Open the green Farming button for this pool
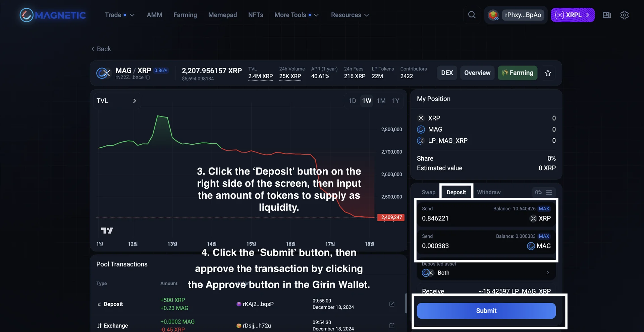The image size is (644, 332). pos(518,73)
